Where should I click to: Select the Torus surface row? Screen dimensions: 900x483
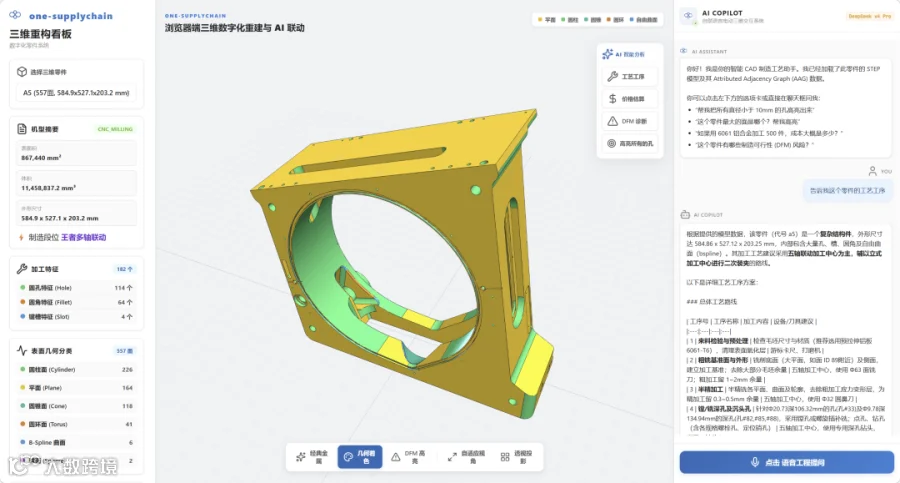tap(76, 424)
